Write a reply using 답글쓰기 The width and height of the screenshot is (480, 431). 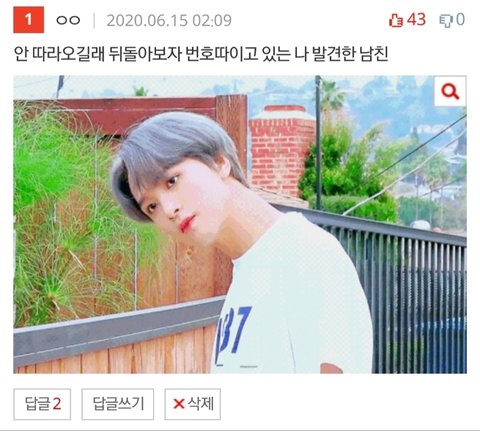(118, 404)
